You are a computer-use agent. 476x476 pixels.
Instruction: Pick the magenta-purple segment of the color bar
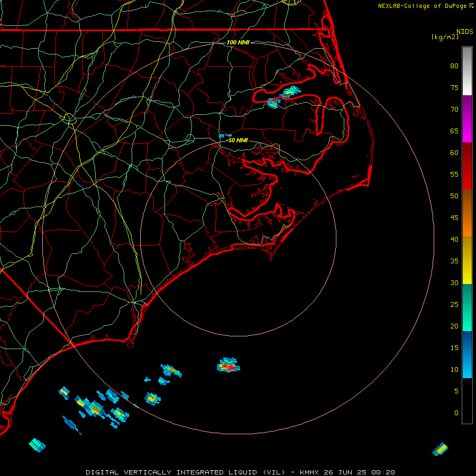(x=467, y=118)
